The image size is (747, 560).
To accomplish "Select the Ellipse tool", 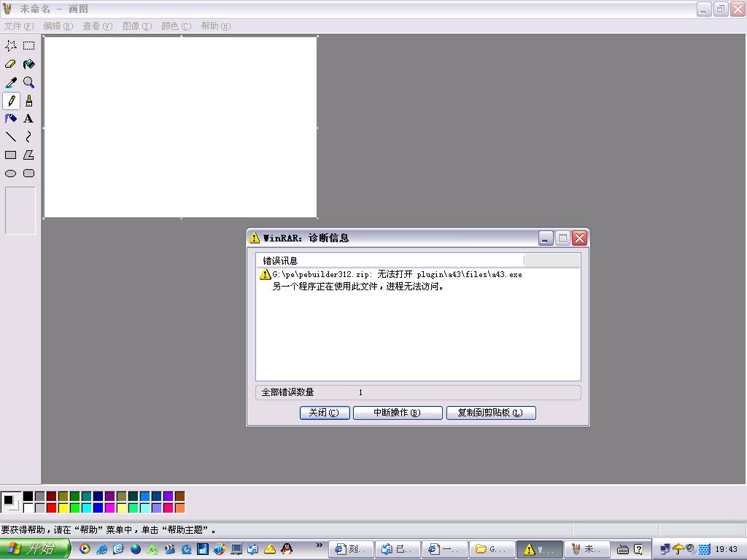I will [11, 174].
